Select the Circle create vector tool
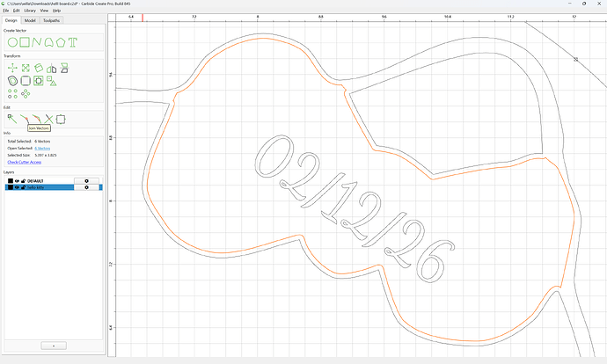 tap(13, 42)
